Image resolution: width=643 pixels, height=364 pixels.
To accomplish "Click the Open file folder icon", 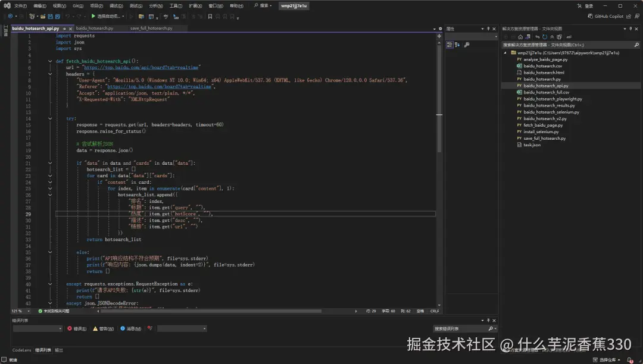I will tap(43, 17).
